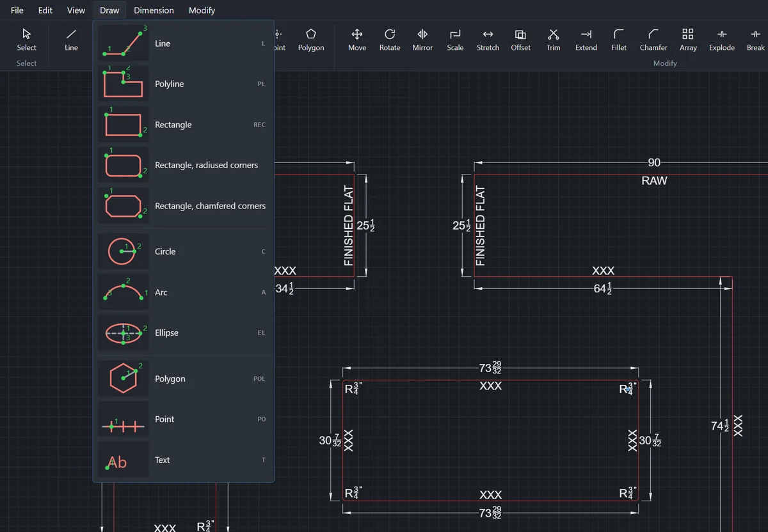Image resolution: width=768 pixels, height=532 pixels.
Task: Choose Text from the Draw menu
Action: 184,460
